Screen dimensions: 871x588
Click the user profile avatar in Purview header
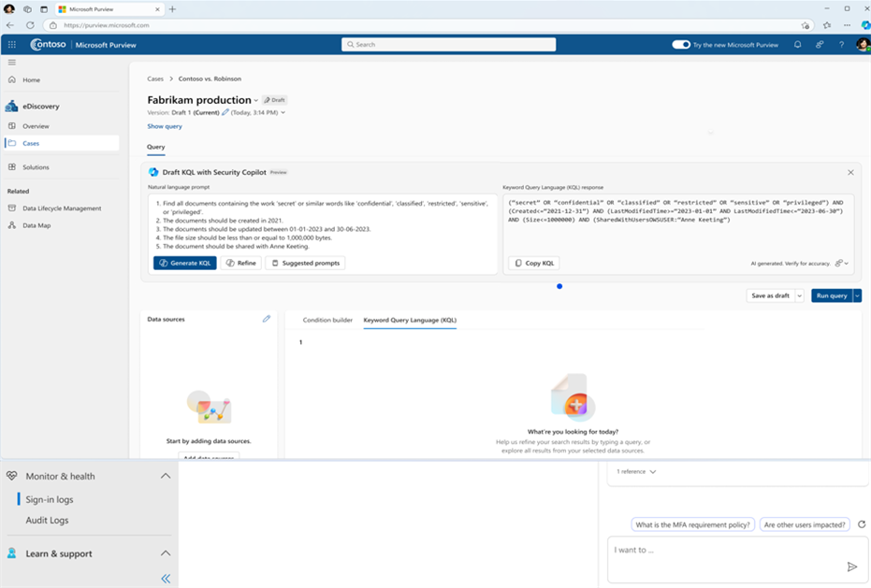[x=863, y=45]
